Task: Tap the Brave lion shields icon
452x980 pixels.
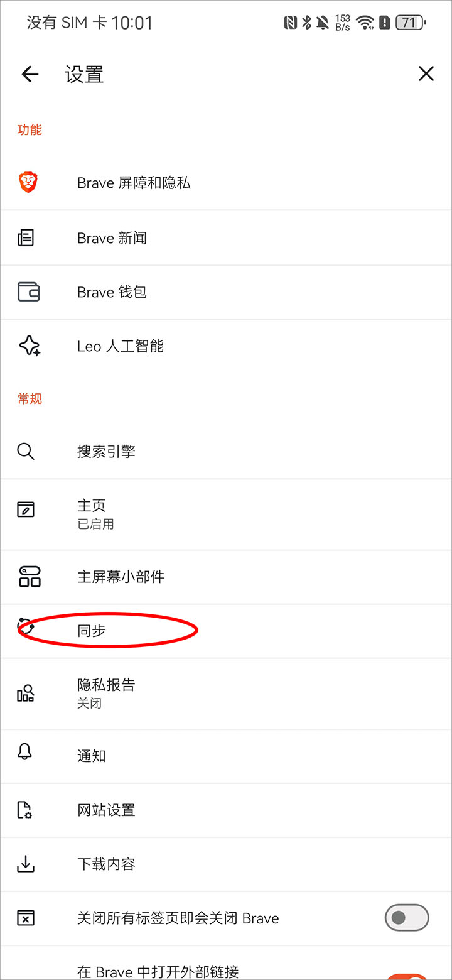Action: pos(28,183)
